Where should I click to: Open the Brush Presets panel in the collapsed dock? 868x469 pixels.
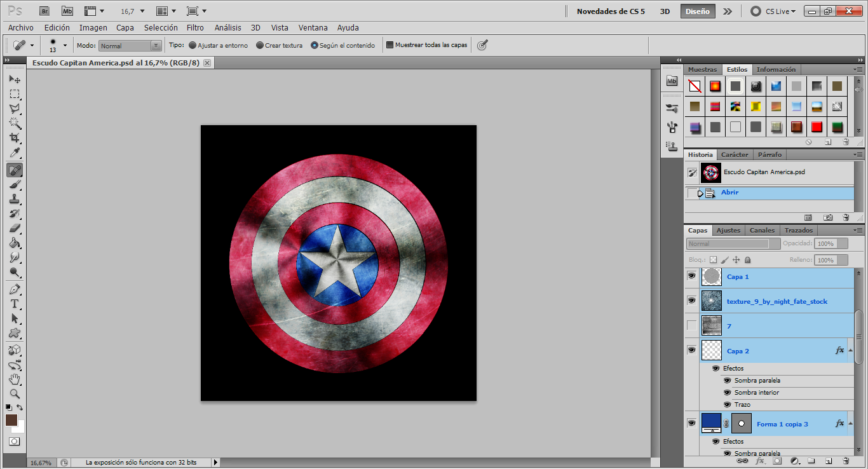click(x=672, y=109)
